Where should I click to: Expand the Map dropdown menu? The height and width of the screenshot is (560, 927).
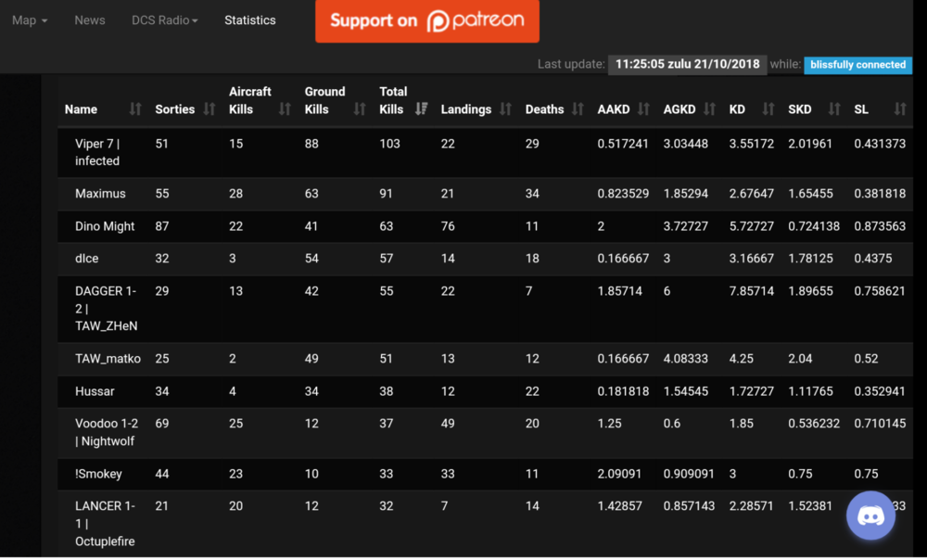pos(30,20)
